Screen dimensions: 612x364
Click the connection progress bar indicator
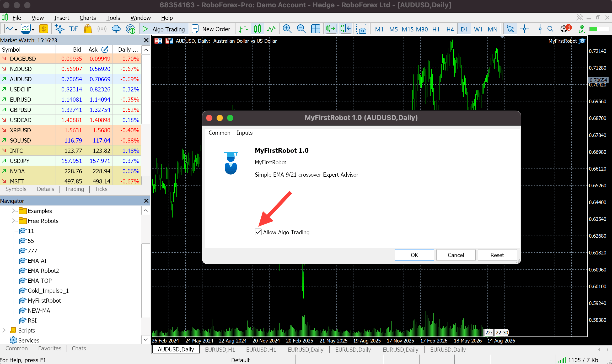pyautogui.click(x=599, y=29)
